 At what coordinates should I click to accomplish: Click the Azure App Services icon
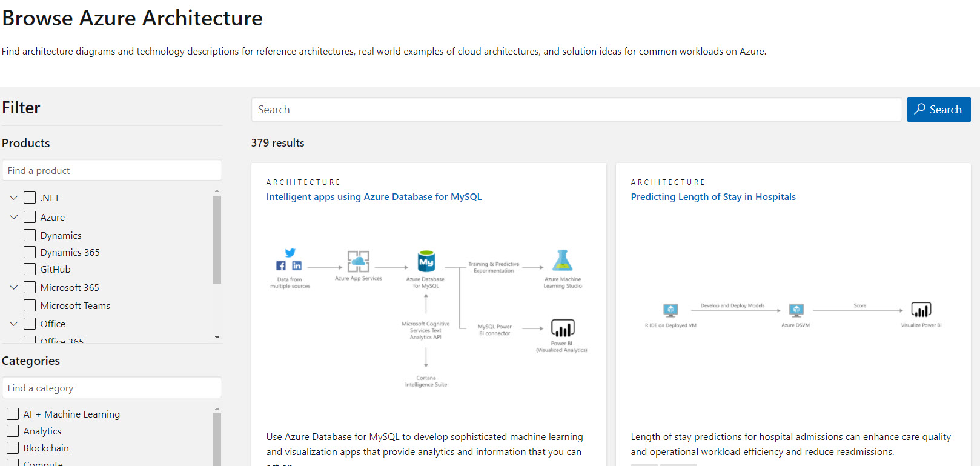click(359, 261)
